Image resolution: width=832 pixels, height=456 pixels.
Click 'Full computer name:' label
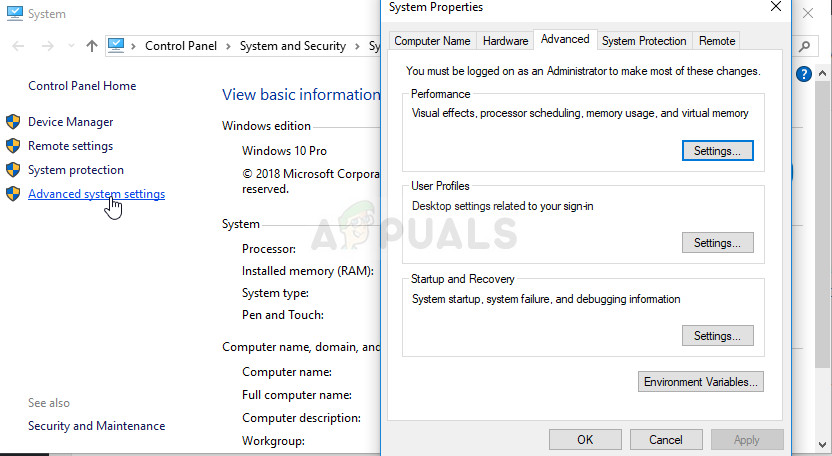click(x=297, y=395)
